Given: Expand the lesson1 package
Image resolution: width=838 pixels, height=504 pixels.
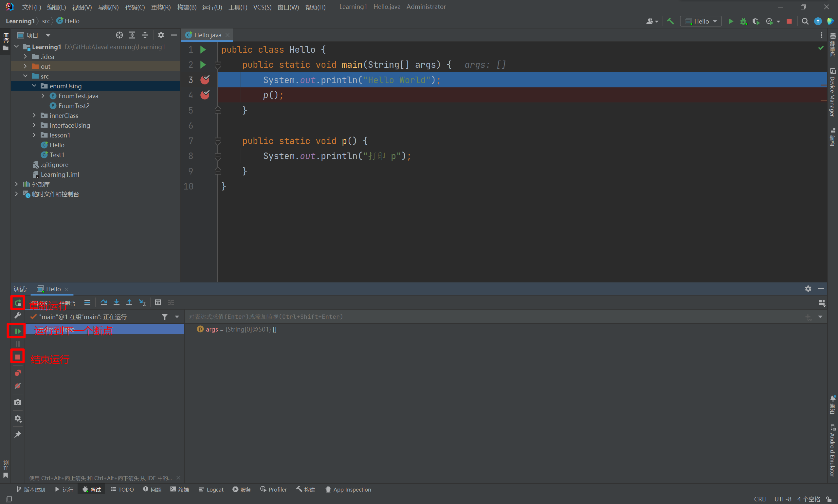Looking at the screenshot, I should (34, 135).
